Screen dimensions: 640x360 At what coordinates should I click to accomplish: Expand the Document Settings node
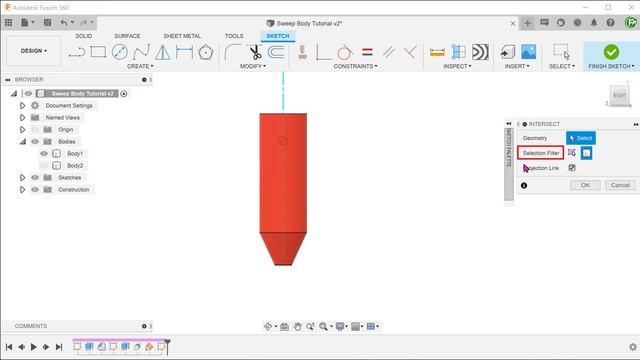[x=22, y=106]
